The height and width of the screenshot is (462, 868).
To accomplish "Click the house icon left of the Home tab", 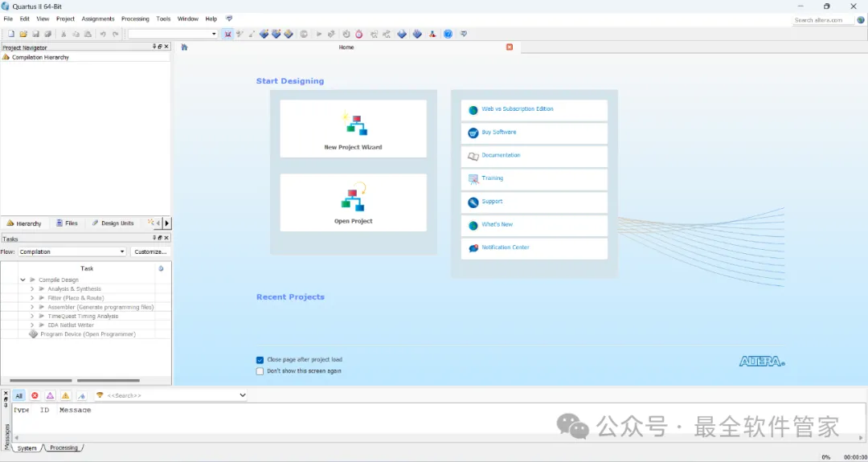I will [x=184, y=47].
